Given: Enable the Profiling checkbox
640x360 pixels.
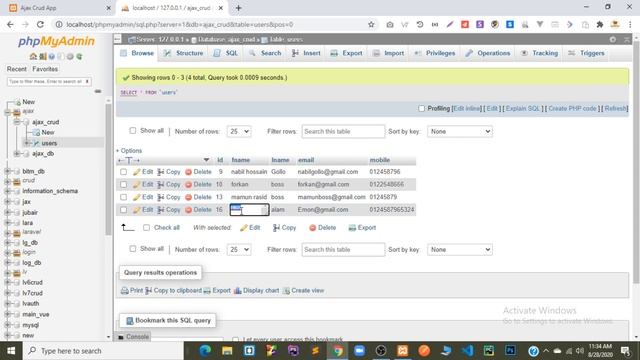Looking at the screenshot, I should pyautogui.click(x=422, y=109).
